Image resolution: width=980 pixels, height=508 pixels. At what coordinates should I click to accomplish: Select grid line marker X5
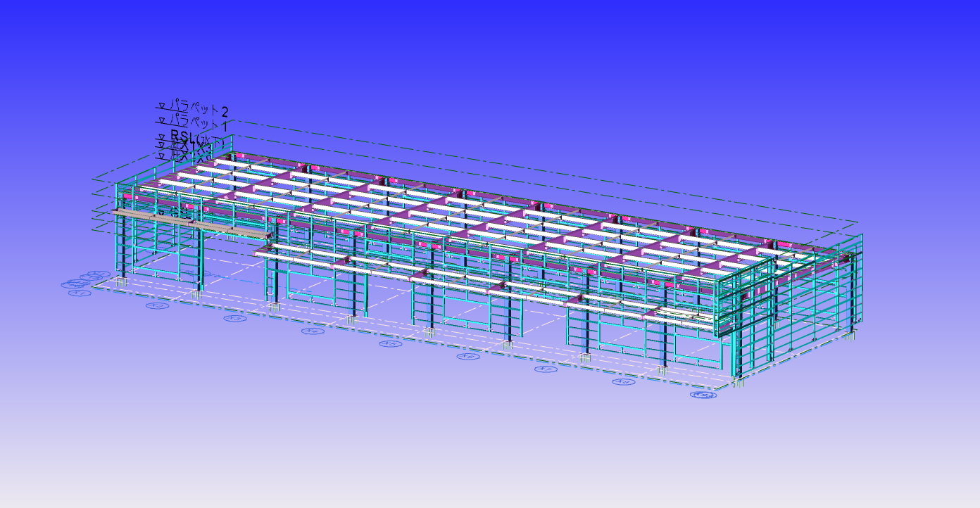pyautogui.click(x=390, y=343)
